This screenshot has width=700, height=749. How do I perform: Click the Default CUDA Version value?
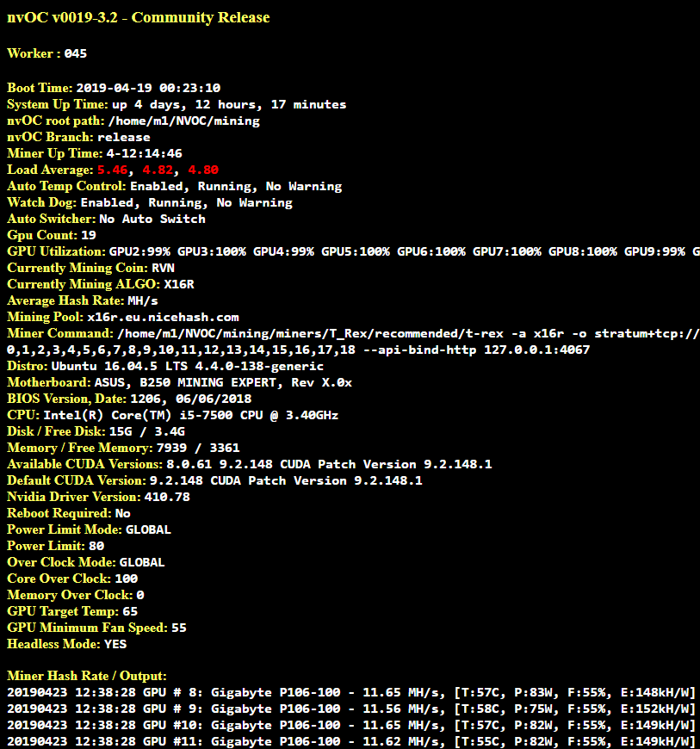coord(286,480)
